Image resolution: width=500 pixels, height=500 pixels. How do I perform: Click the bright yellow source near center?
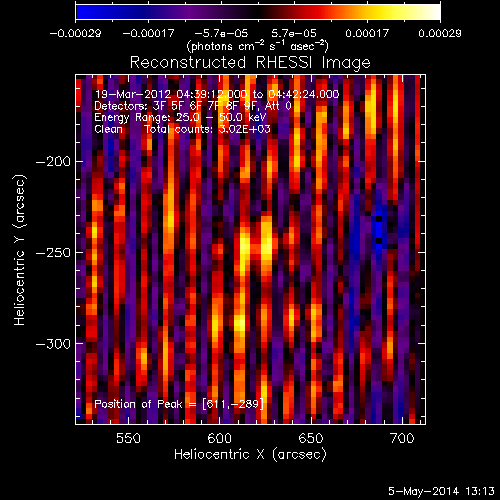[x=266, y=248]
